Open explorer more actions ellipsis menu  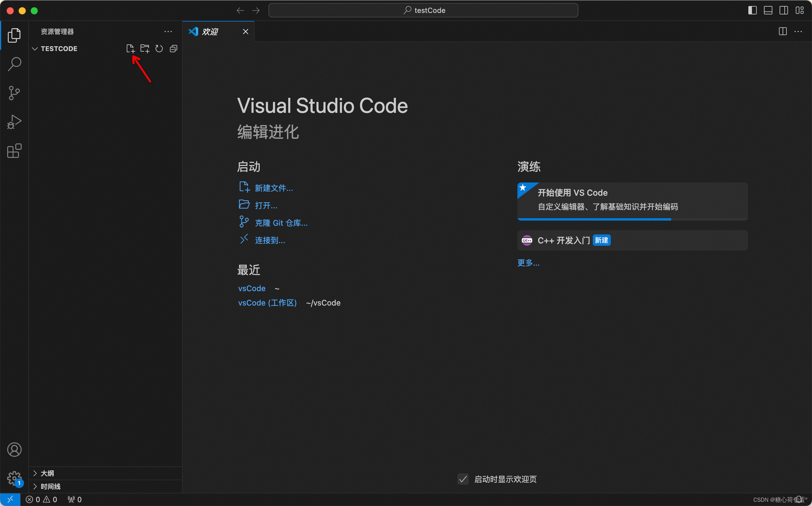coord(168,32)
